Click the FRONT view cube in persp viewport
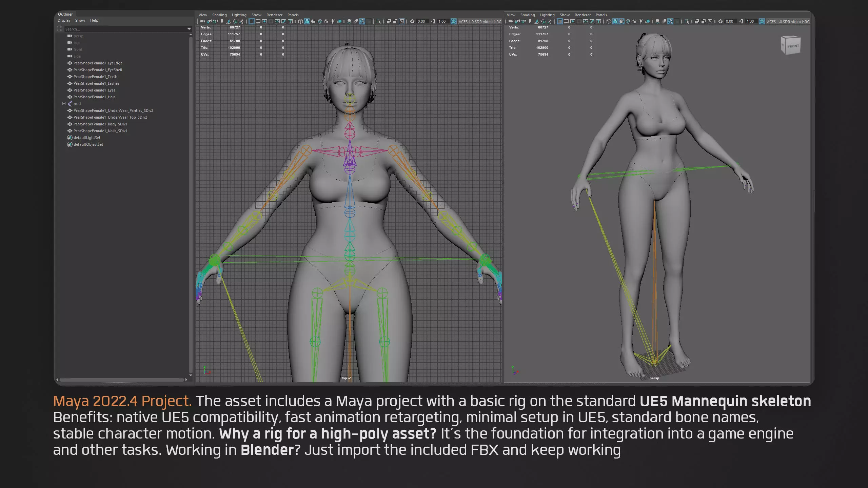The image size is (868, 488). (x=791, y=45)
